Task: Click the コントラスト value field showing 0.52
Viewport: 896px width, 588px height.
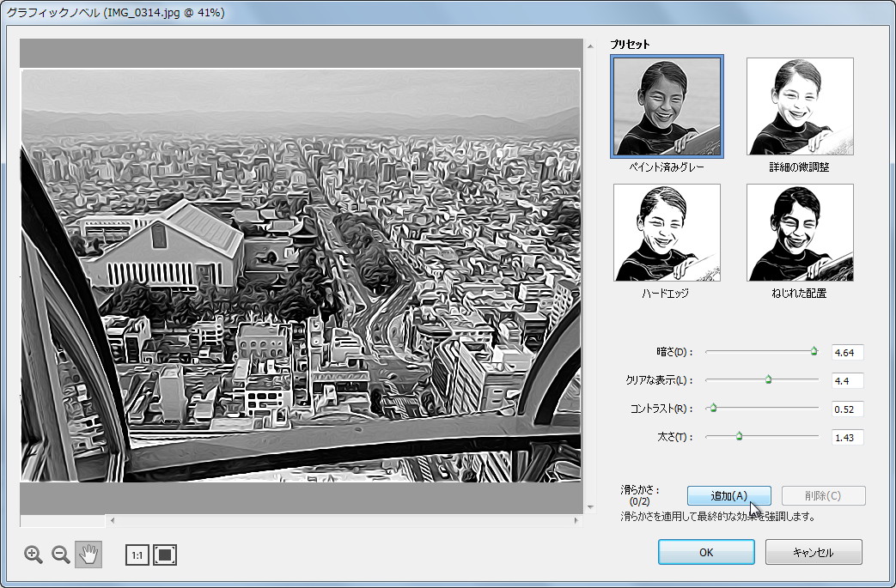Action: [847, 409]
